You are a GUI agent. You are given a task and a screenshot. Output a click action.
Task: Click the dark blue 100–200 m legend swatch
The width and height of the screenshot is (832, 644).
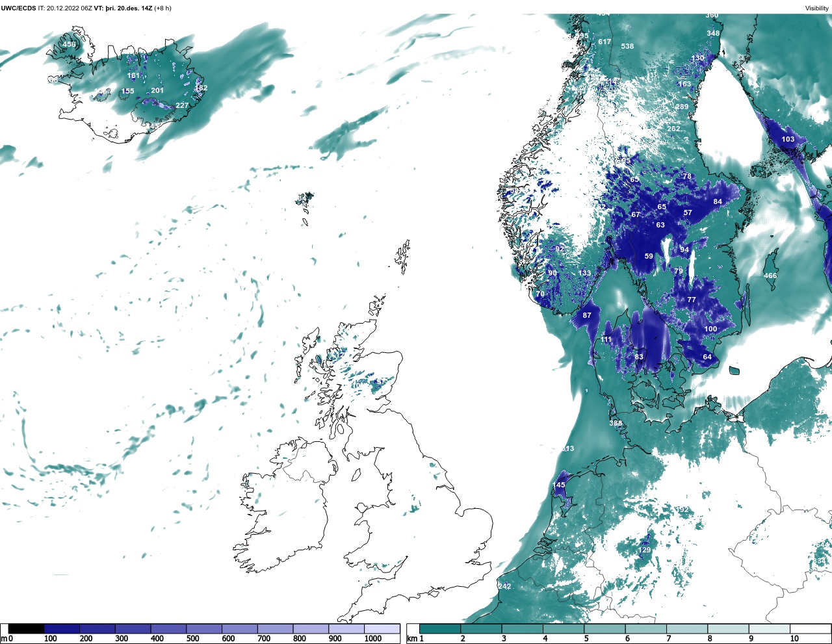coord(62,628)
